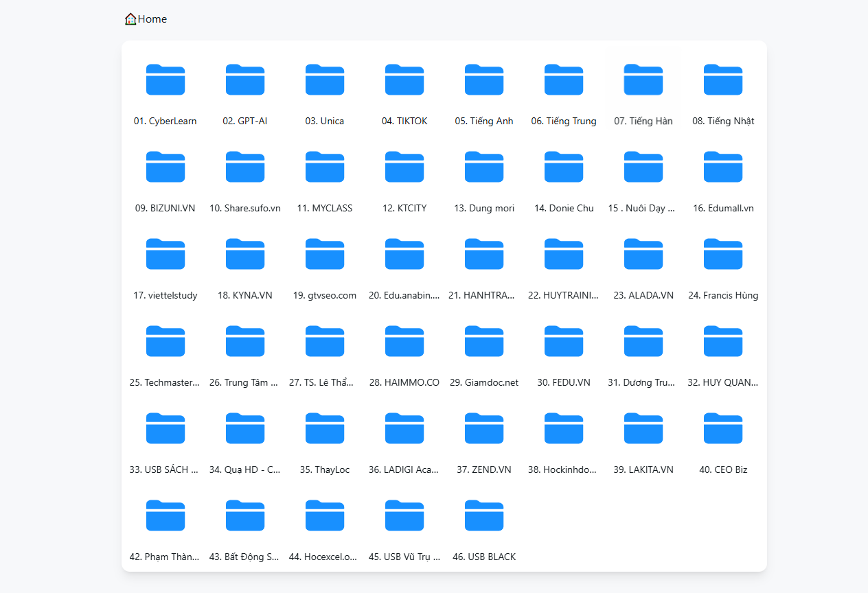Click the 35. ThayLoc folder icon
This screenshot has width=868, height=593.
point(325,428)
